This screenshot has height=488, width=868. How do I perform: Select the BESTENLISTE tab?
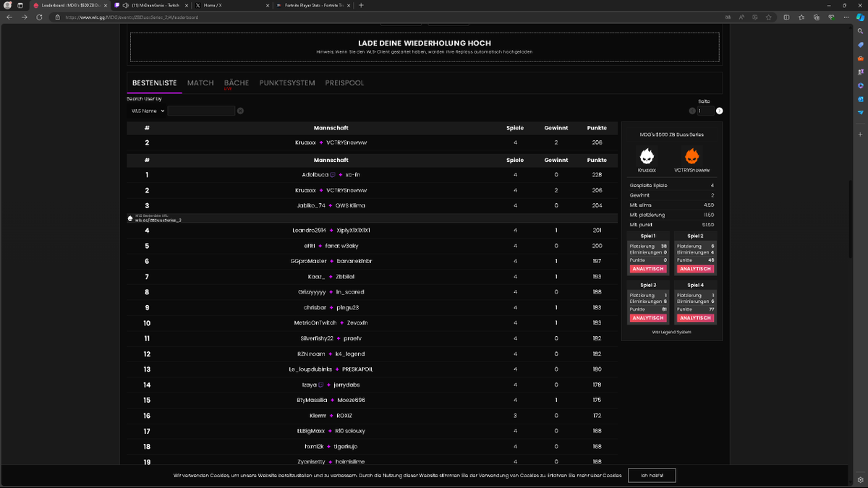[x=154, y=83]
